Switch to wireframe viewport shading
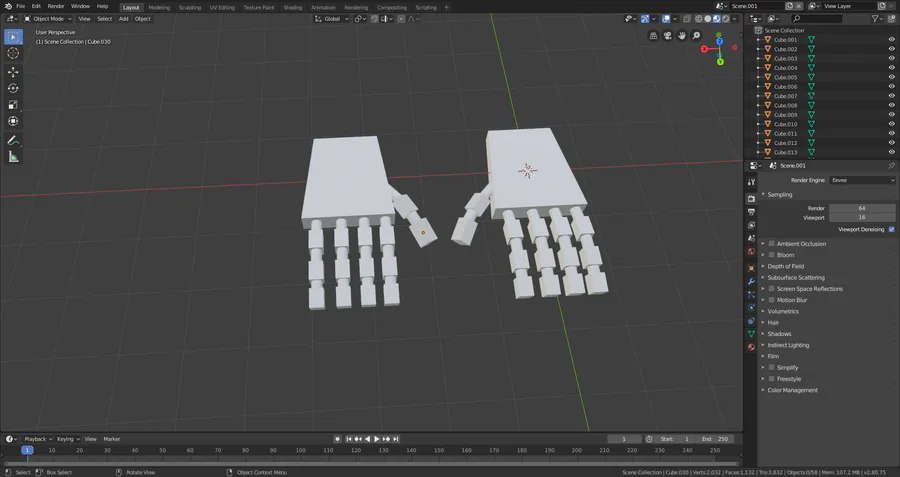 (x=699, y=19)
